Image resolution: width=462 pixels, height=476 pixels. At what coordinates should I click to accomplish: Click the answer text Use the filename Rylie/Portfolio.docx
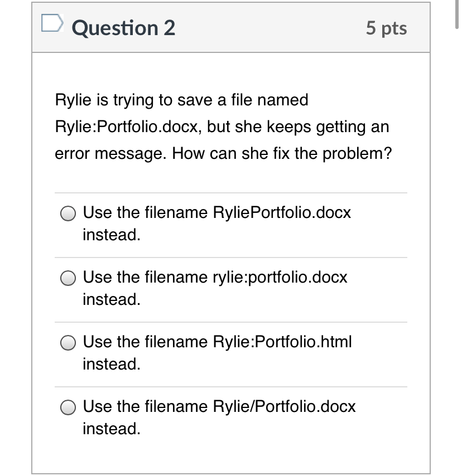219,406
